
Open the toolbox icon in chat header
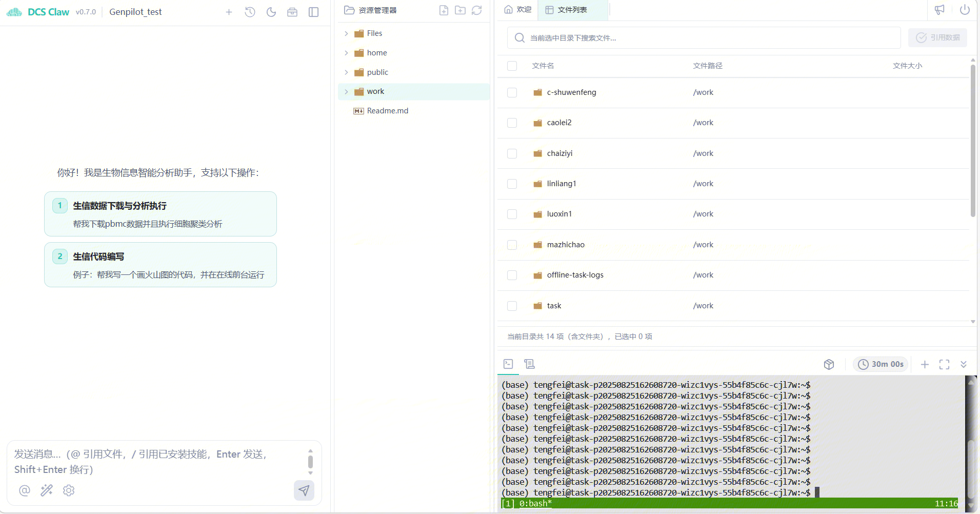click(x=292, y=12)
